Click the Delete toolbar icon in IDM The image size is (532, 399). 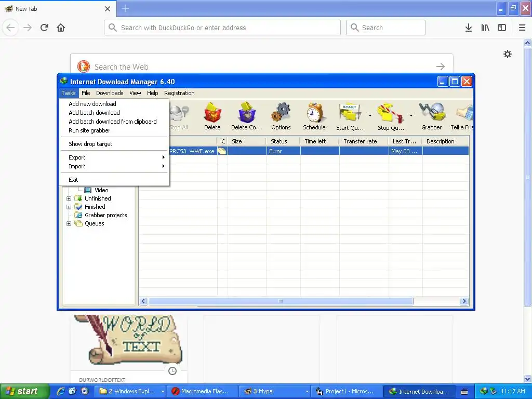pyautogui.click(x=212, y=116)
